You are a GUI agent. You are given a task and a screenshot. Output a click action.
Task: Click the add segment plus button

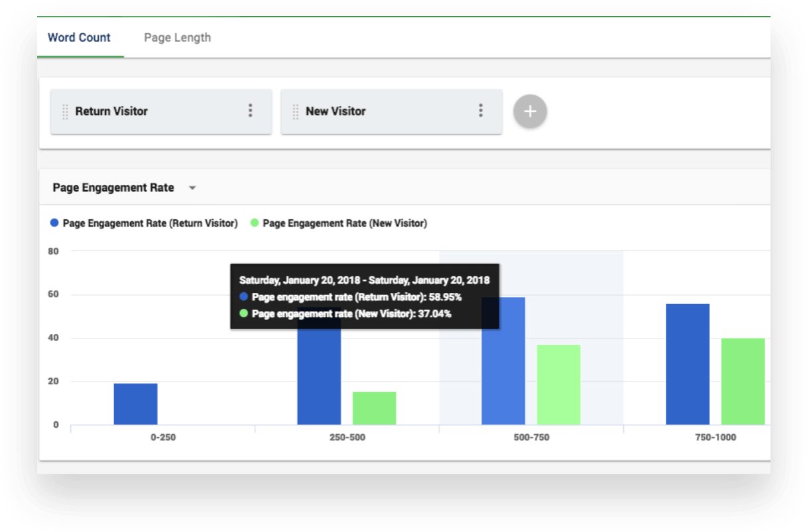530,111
